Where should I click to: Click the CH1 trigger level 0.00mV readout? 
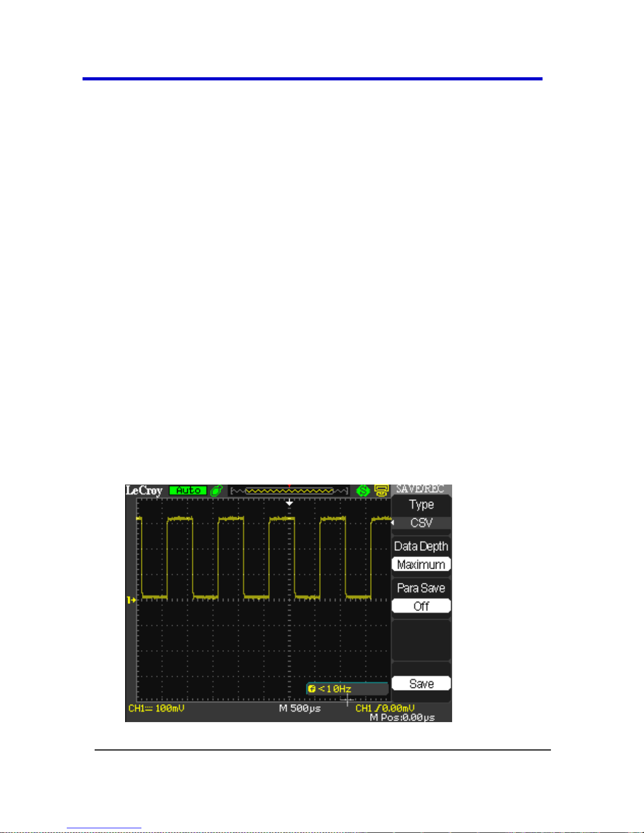coord(385,708)
